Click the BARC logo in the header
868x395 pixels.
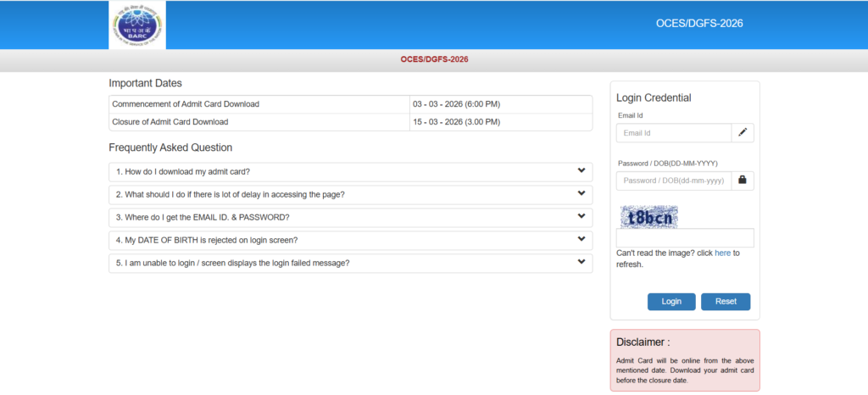tap(137, 25)
